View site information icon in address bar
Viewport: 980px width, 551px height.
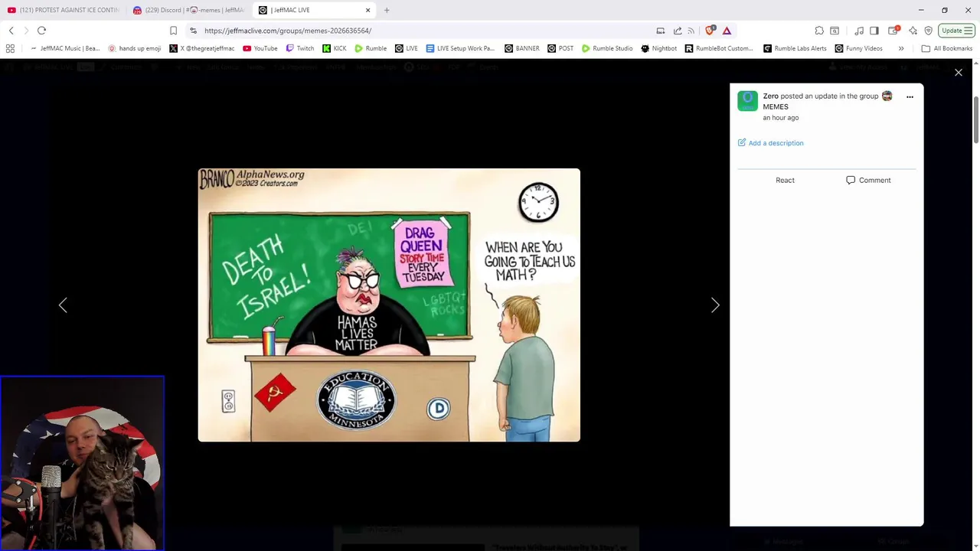coord(194,31)
